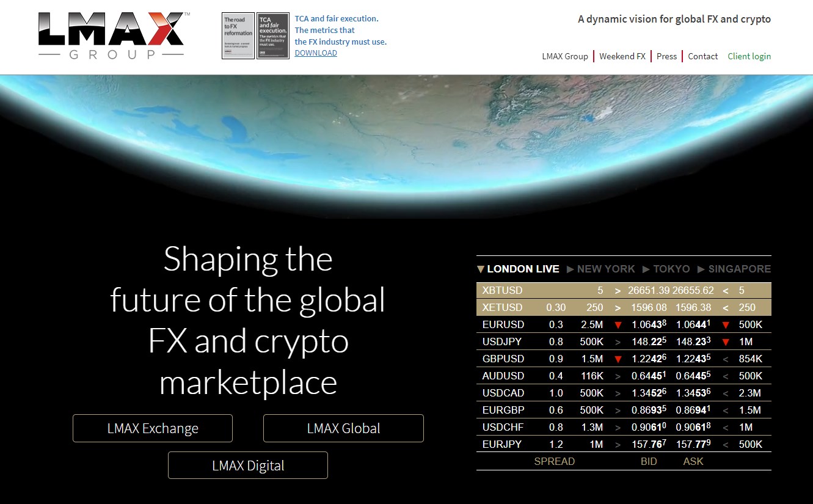Click the LMAX Global button
Viewport: 813px width, 504px height.
[x=343, y=428]
